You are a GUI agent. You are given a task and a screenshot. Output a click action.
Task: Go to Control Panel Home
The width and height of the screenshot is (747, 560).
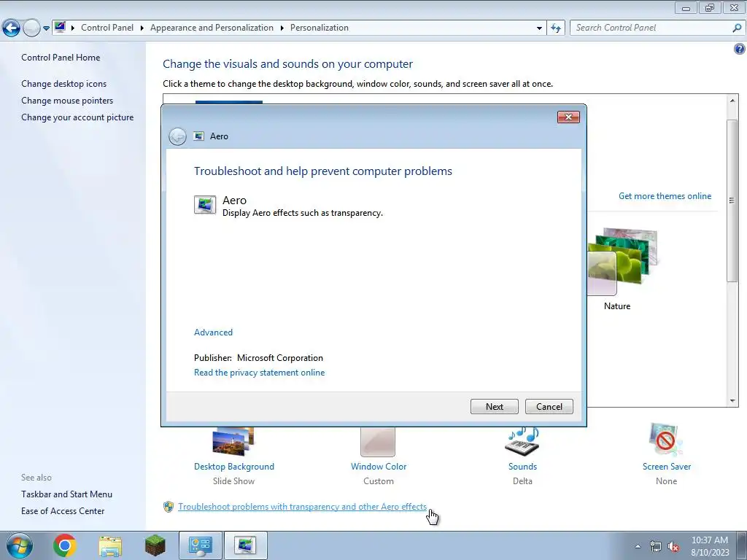click(x=61, y=57)
